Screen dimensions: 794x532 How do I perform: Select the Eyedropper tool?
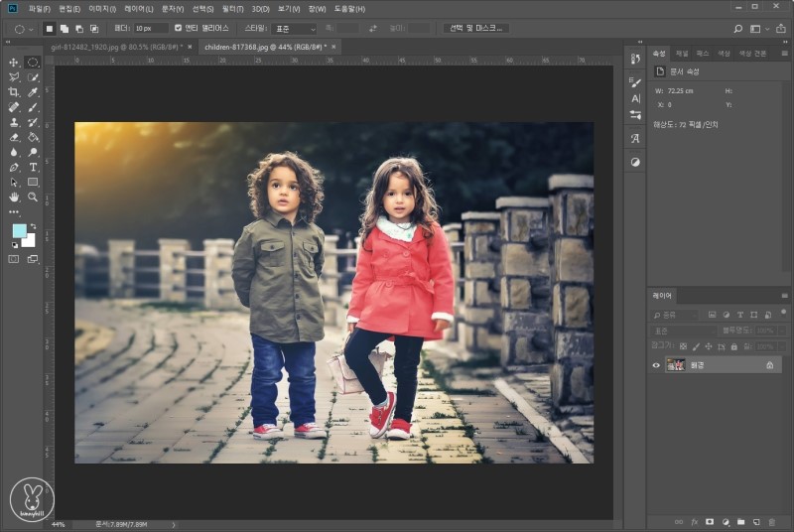click(x=33, y=91)
